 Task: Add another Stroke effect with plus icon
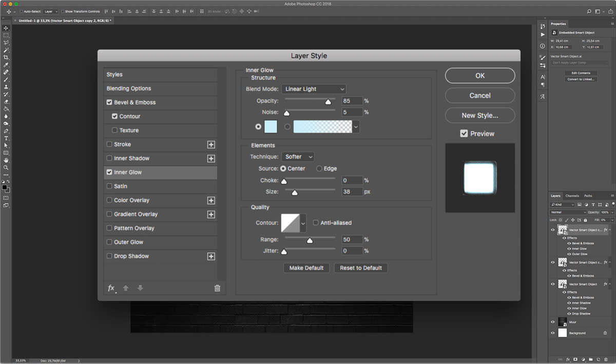[x=211, y=145]
